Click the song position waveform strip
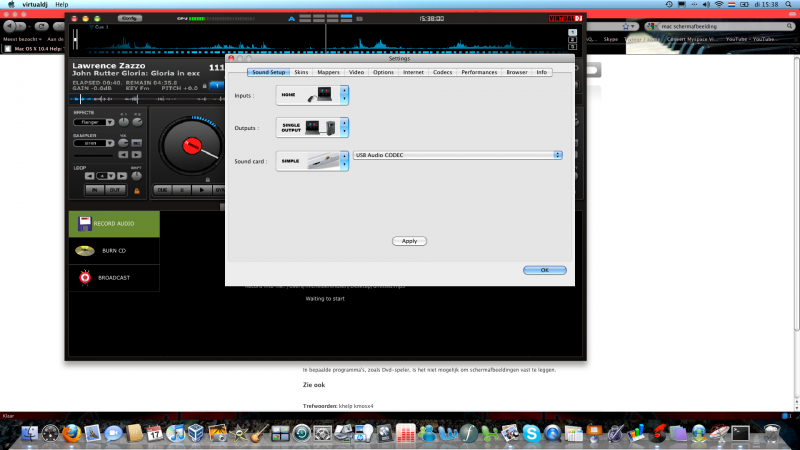This screenshot has height=450, width=800. point(147,99)
